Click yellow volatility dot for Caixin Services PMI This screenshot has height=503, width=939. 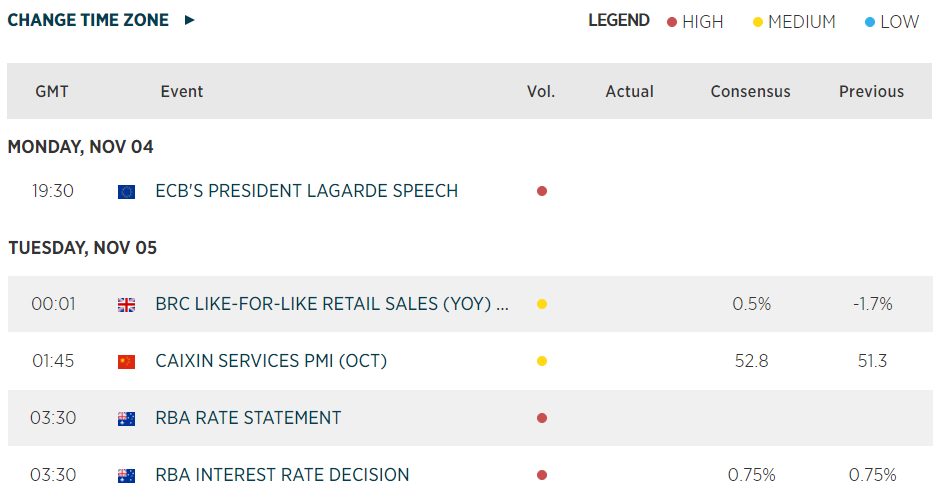point(542,361)
